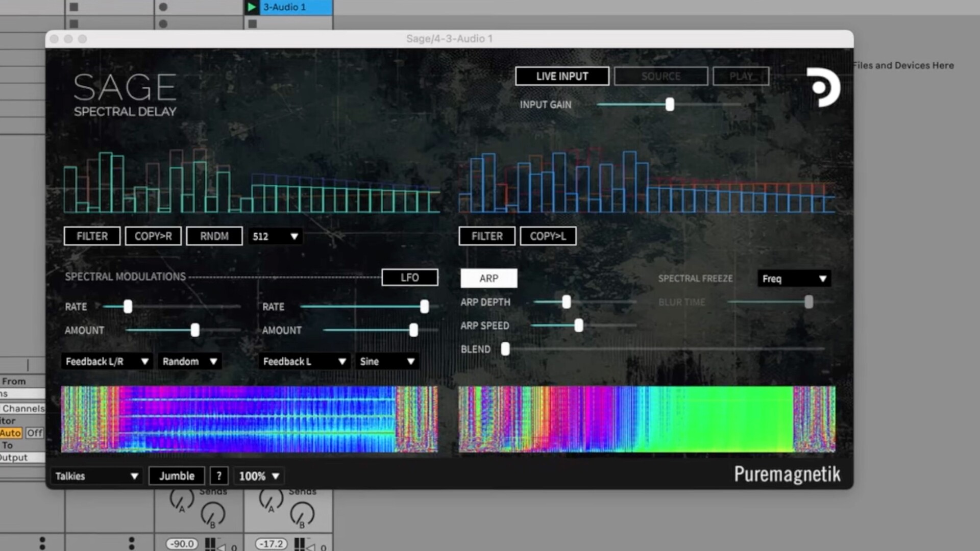Viewport: 980px width, 551px height.
Task: Click the BLEND slider handle
Action: 505,349
